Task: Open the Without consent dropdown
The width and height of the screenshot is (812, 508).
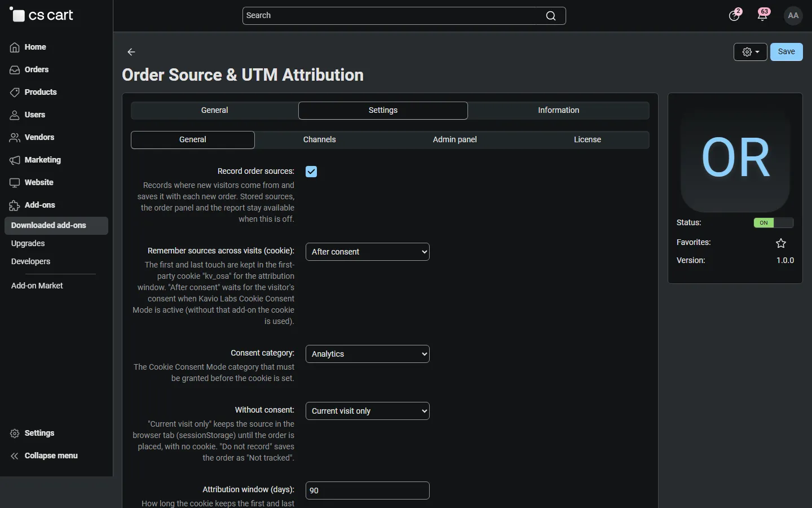Action: click(x=368, y=411)
